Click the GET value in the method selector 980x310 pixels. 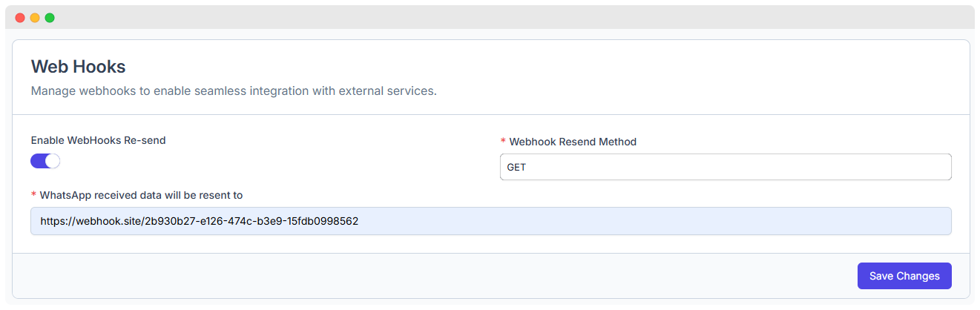pos(516,168)
